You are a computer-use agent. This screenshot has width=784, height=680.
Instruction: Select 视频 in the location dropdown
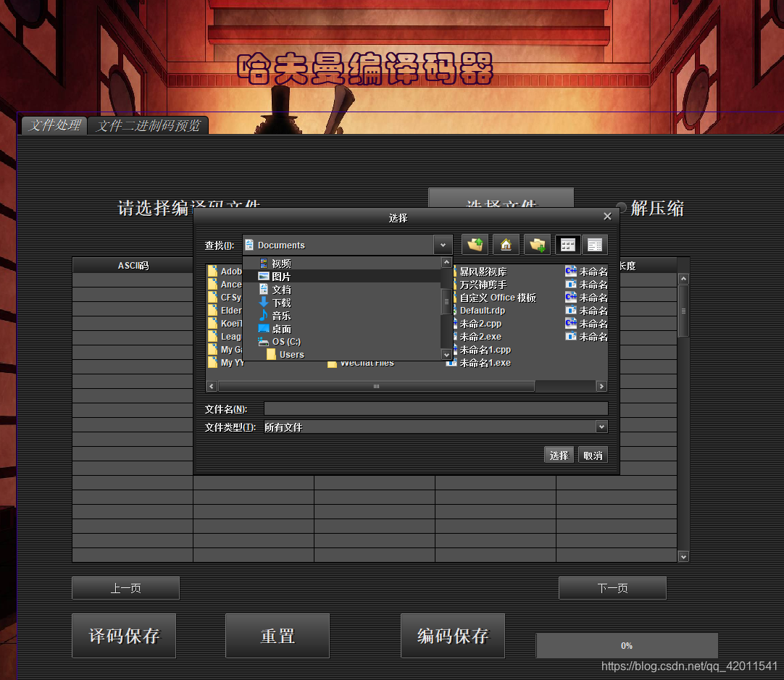click(341, 264)
